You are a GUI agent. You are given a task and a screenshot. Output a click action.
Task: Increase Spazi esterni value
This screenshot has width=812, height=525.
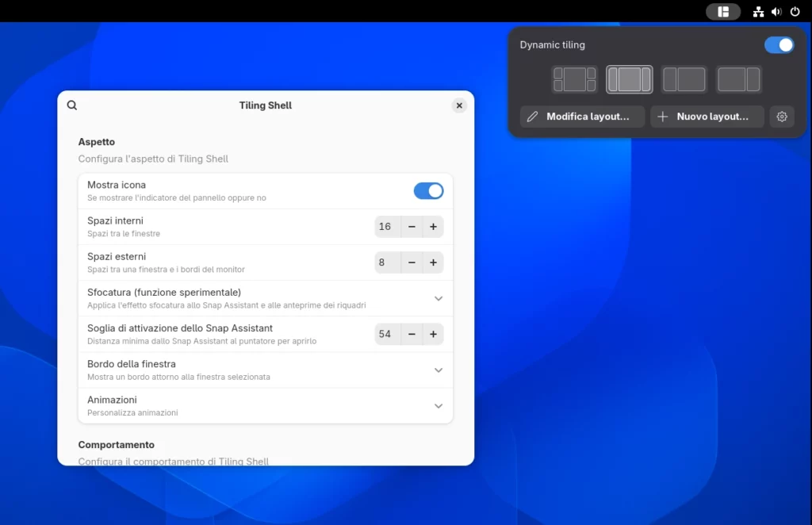point(433,262)
